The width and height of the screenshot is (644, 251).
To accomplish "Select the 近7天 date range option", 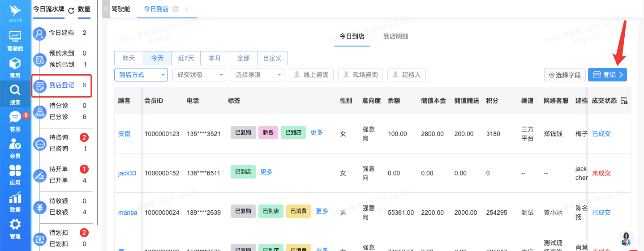I will coord(186,58).
